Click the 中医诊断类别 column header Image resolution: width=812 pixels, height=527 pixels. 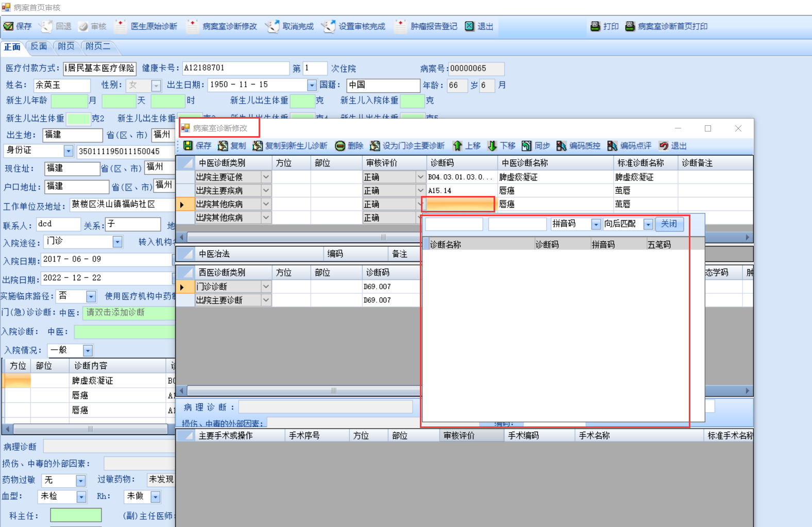[233, 163]
